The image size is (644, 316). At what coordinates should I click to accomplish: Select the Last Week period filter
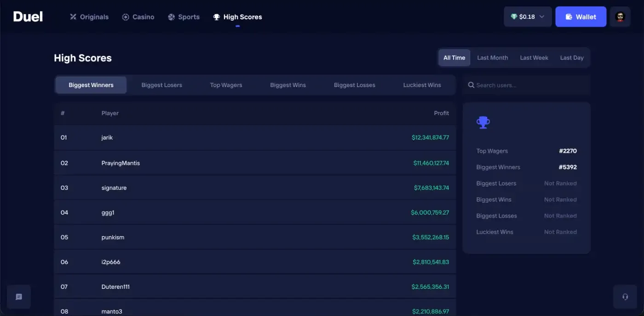534,58
